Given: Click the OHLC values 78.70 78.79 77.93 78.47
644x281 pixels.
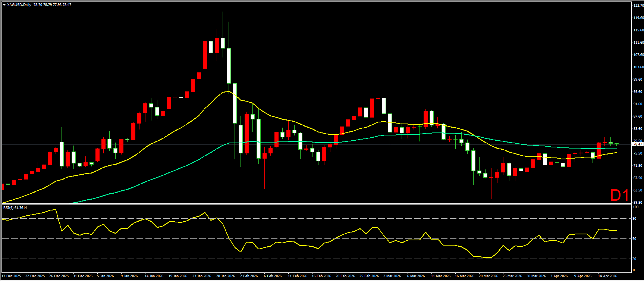Looking at the screenshot, I should [52, 5].
